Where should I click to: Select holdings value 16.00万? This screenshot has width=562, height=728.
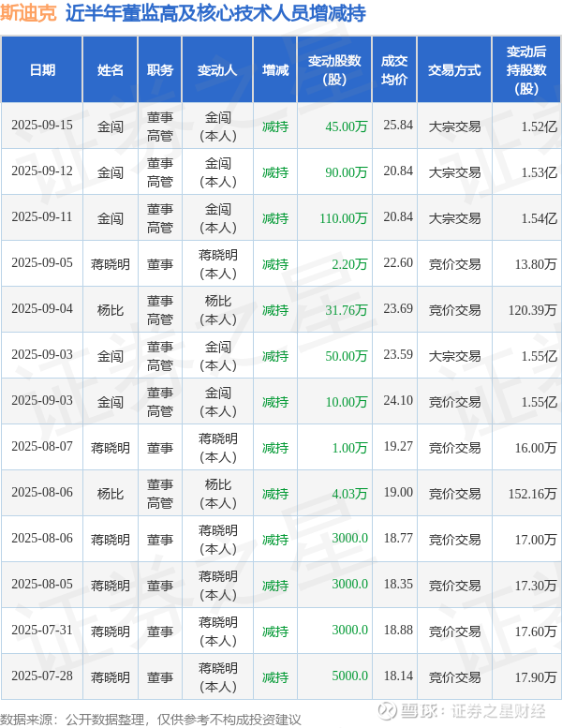(x=536, y=448)
